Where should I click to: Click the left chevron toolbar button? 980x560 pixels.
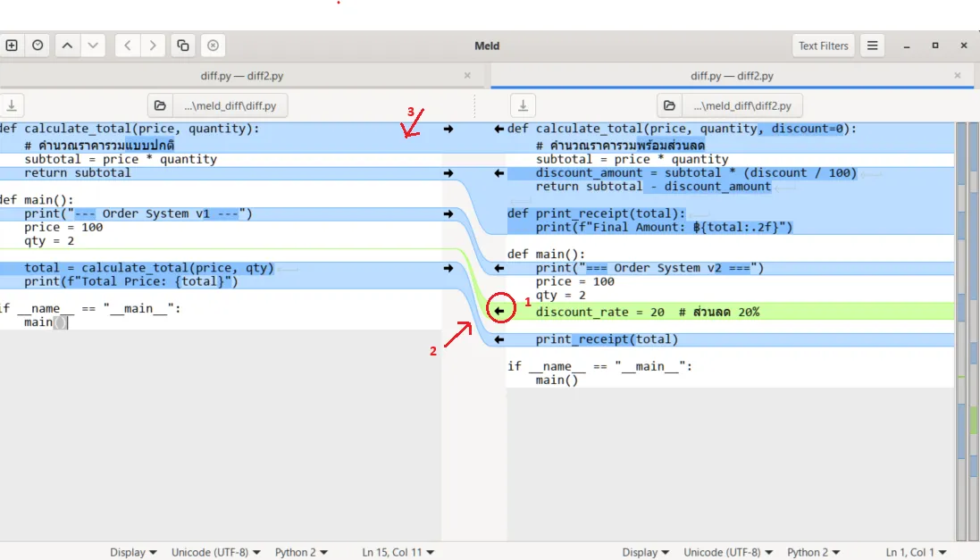[x=128, y=46]
